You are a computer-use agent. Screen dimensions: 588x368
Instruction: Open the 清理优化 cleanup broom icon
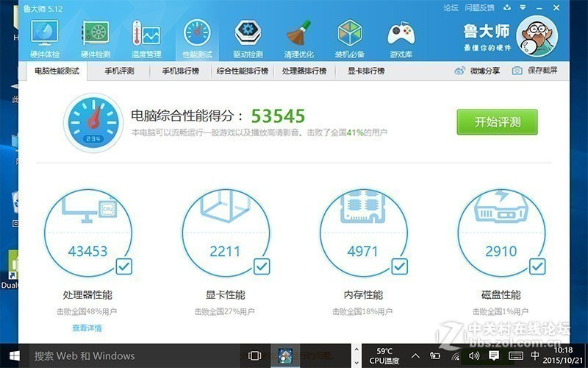pyautogui.click(x=299, y=39)
